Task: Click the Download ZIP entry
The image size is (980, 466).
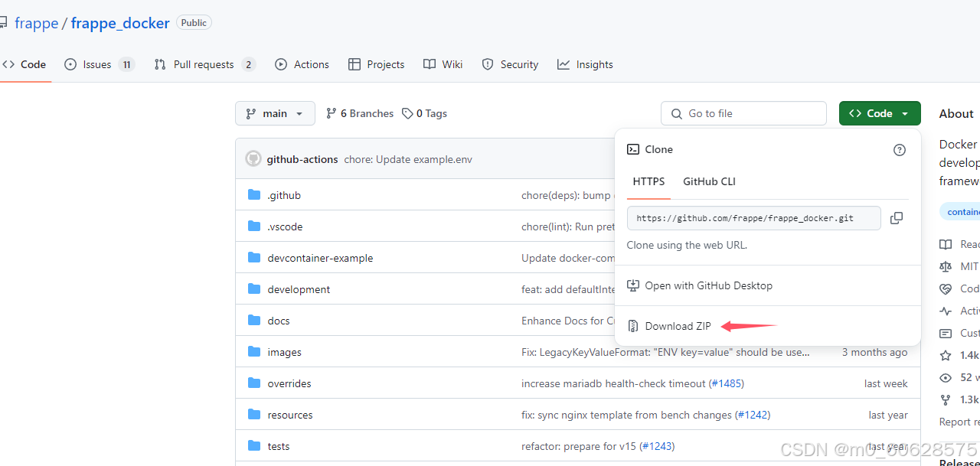Action: (x=677, y=325)
